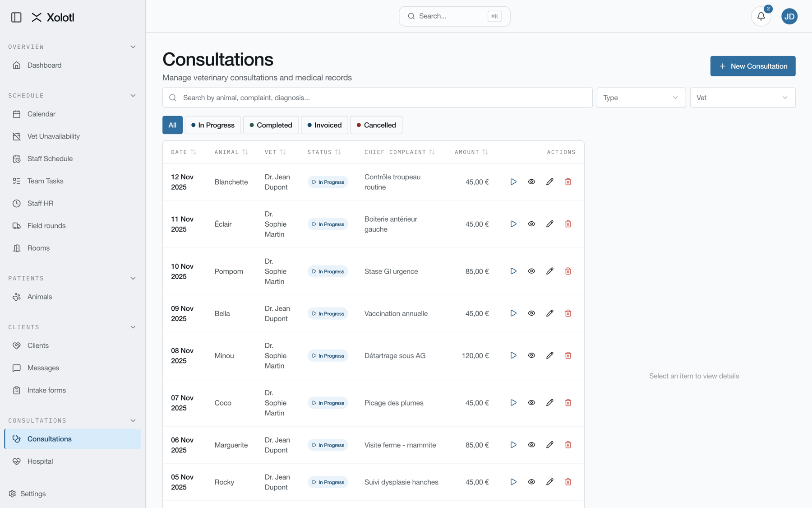The image size is (812, 508).
Task: Filter by In Progress status tab
Action: 212,125
